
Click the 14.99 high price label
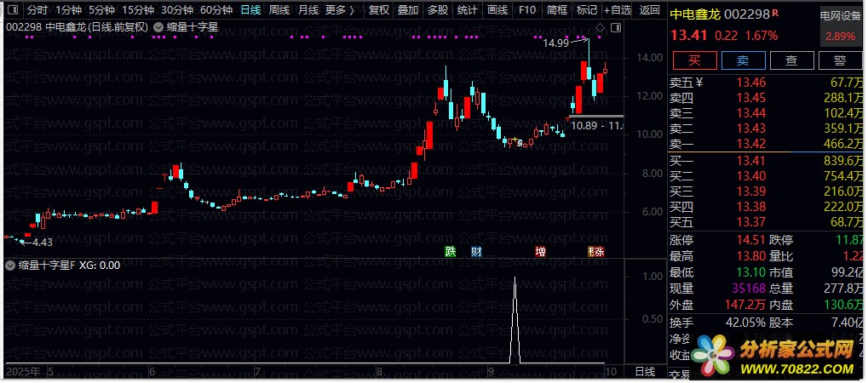point(555,43)
